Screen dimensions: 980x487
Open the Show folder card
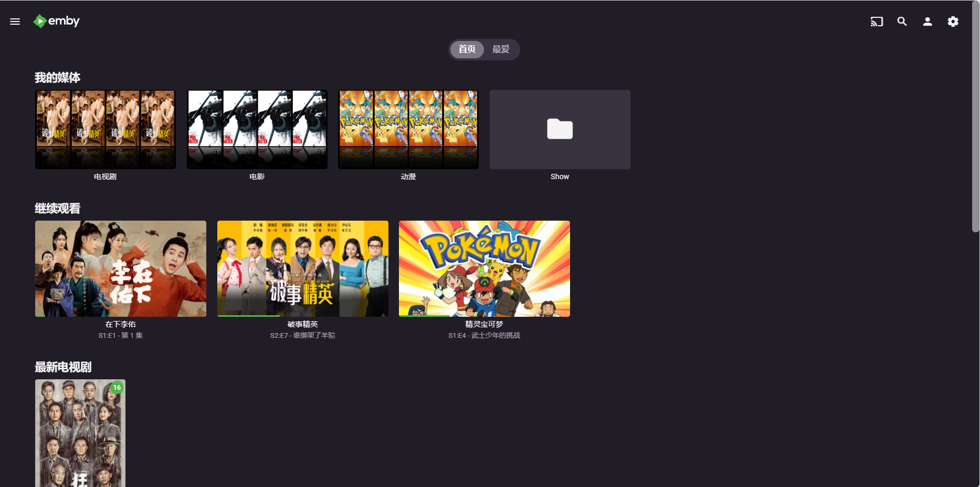click(x=560, y=129)
